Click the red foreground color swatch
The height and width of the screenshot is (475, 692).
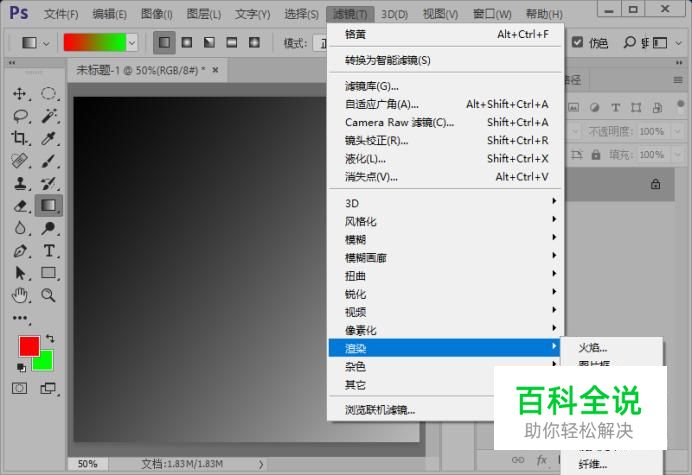coord(29,346)
